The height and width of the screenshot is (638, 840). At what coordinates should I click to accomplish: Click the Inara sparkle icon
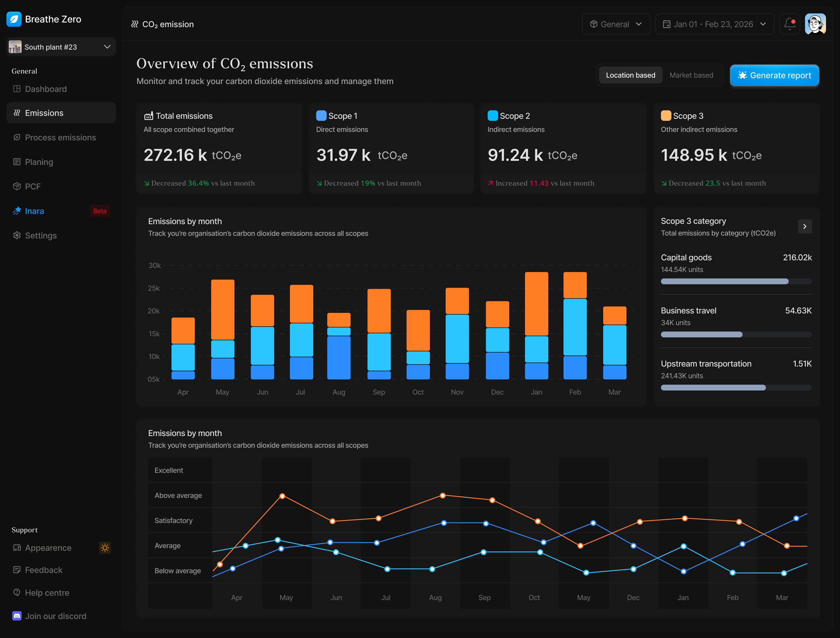[x=17, y=211]
